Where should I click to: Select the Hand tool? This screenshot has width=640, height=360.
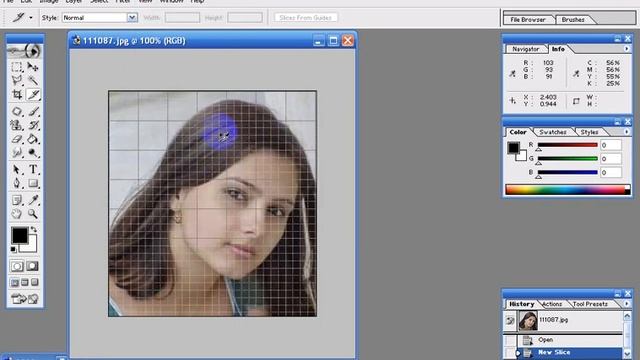(x=17, y=213)
